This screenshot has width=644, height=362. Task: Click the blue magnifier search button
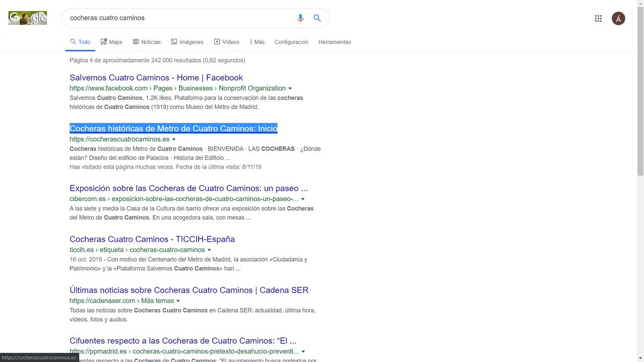click(x=317, y=18)
